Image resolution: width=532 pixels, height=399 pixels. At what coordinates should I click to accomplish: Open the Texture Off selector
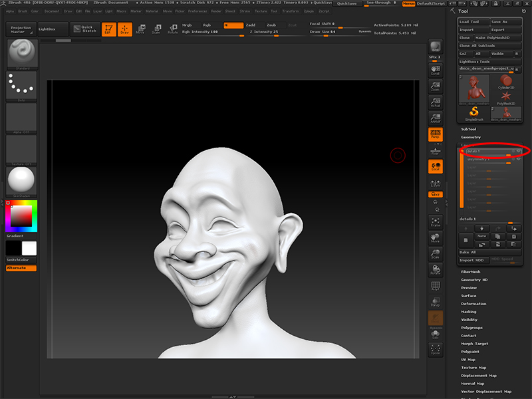pos(21,150)
